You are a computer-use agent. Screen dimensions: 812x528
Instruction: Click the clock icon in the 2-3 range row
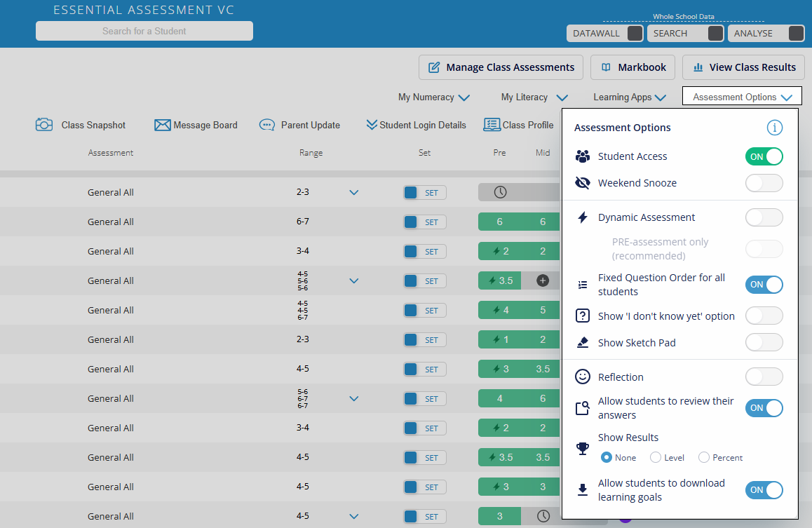(x=500, y=192)
